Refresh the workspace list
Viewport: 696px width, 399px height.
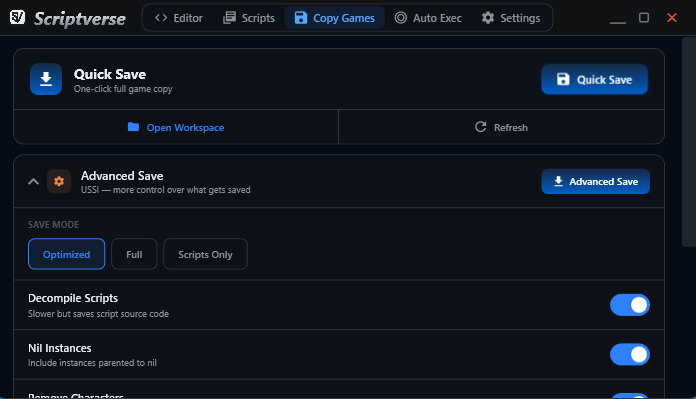(501, 127)
